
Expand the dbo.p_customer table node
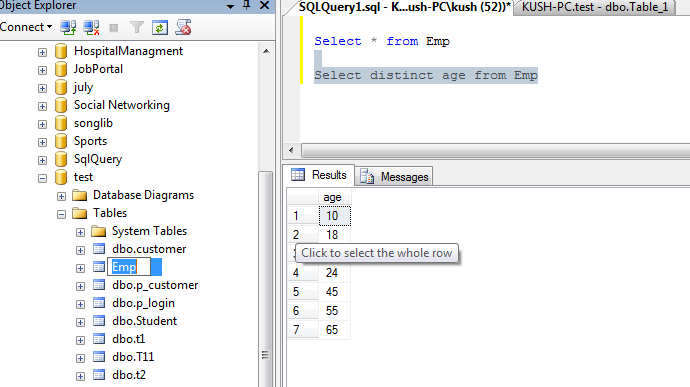(80, 287)
